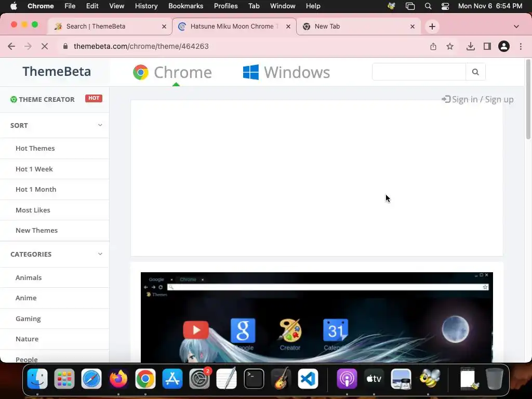
Task: Open the Nature category
Action: [27, 339]
